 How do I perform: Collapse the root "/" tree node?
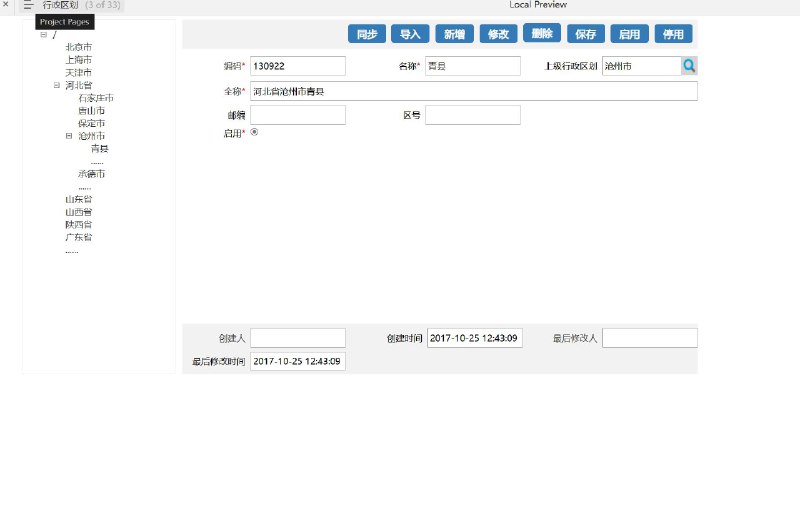[44, 35]
